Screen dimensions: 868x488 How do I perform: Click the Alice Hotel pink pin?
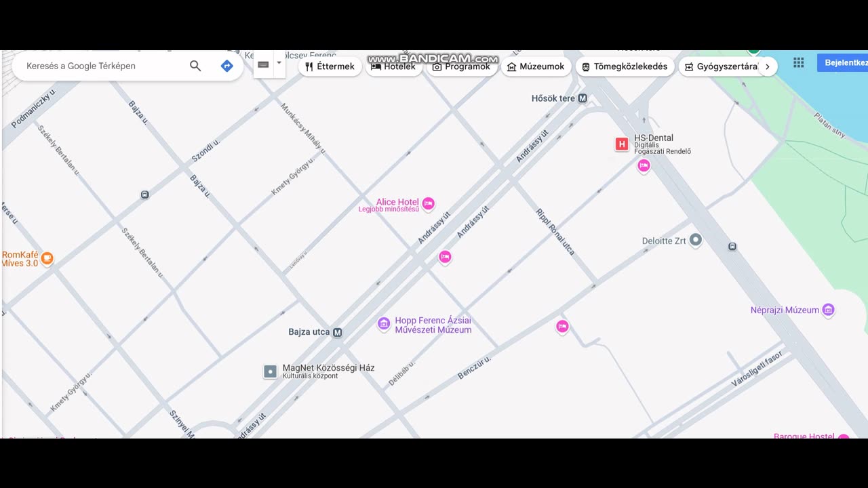428,203
